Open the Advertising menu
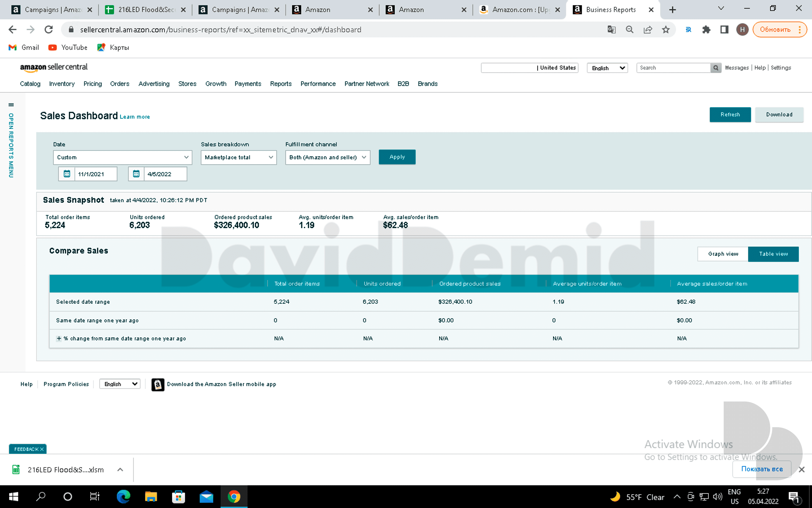The width and height of the screenshot is (812, 508). coord(154,84)
